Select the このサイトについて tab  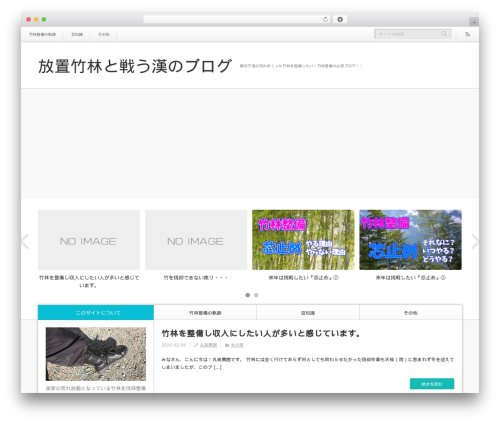coord(96,313)
